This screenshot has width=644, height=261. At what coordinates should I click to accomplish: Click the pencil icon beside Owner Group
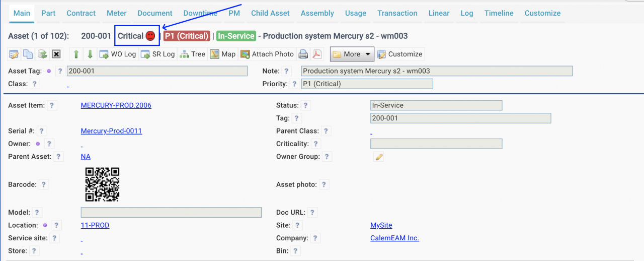(379, 157)
